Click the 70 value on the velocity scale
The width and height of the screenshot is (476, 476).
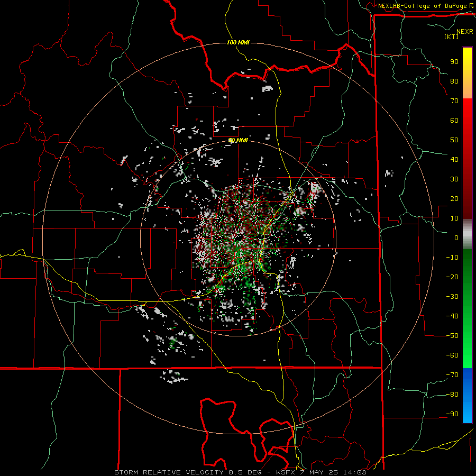coord(454,101)
